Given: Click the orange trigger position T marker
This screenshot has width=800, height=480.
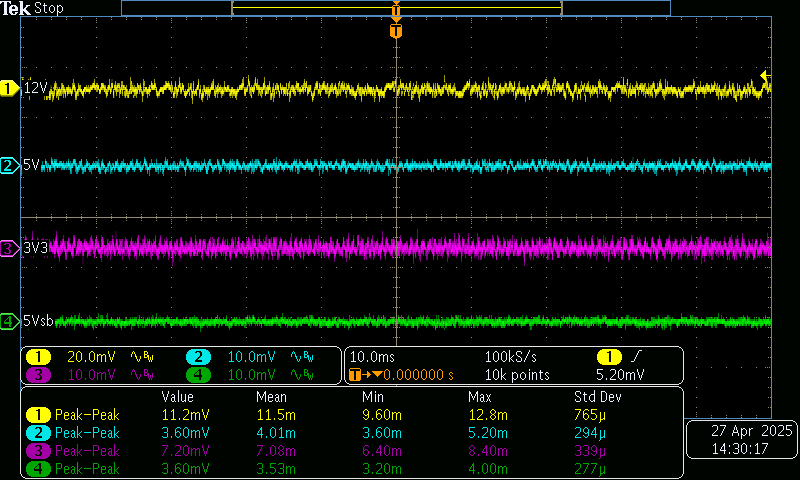Looking at the screenshot, I should [396, 31].
